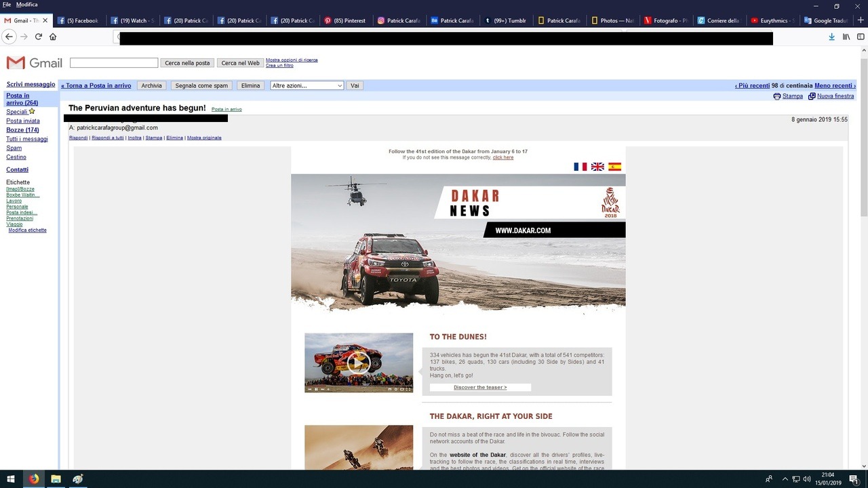Click the Archivia button

(152, 85)
